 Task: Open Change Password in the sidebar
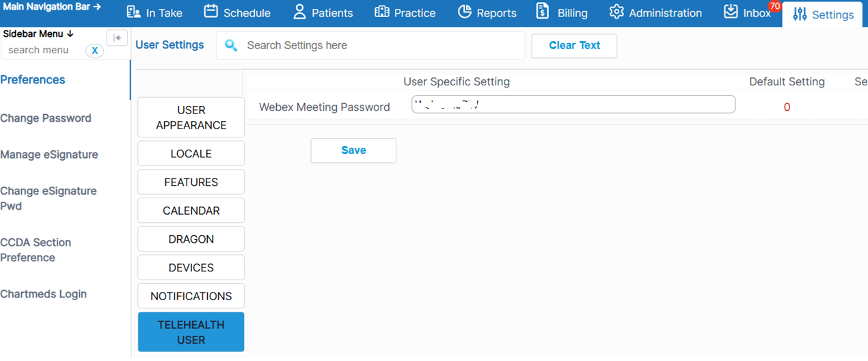(x=46, y=118)
